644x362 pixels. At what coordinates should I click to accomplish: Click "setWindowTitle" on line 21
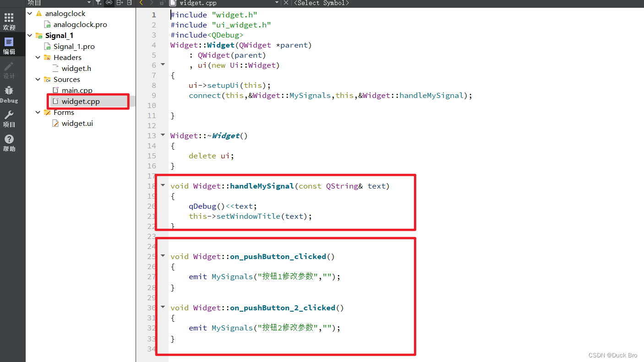[248, 216]
